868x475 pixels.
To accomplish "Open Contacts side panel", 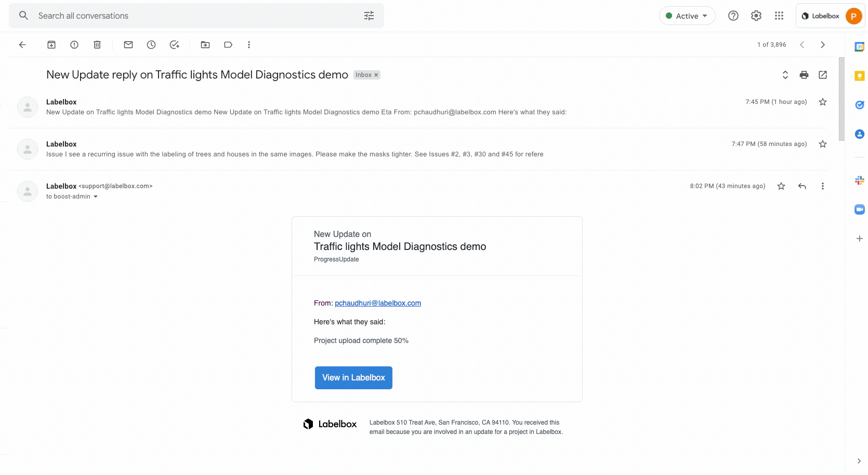I will tap(860, 134).
